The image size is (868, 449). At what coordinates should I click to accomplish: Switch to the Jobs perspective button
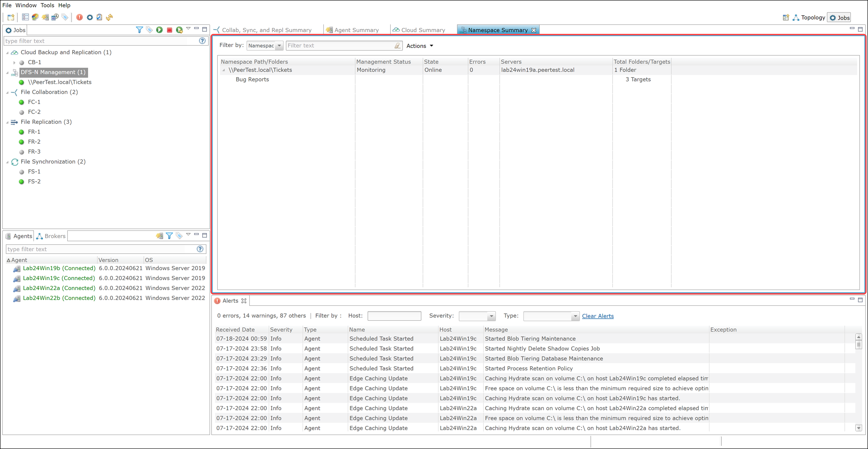pyautogui.click(x=840, y=18)
